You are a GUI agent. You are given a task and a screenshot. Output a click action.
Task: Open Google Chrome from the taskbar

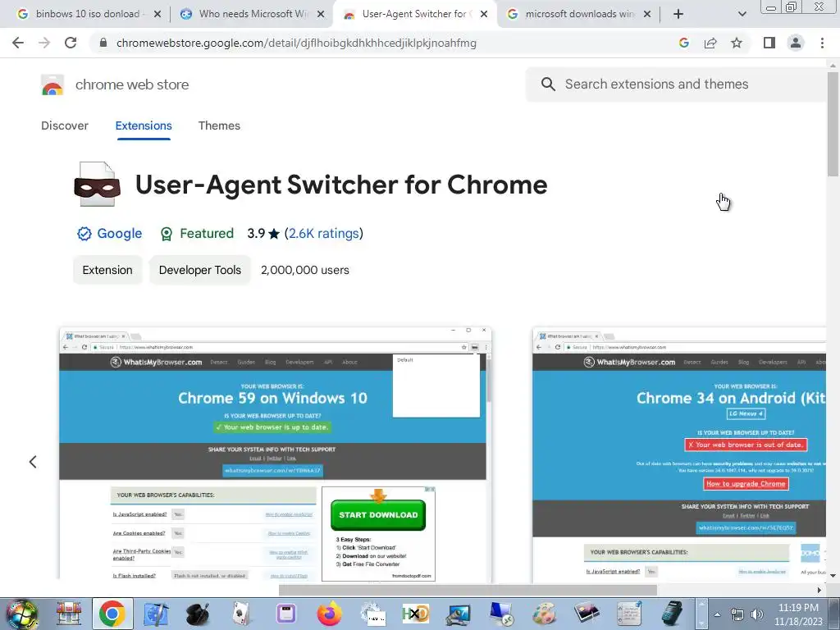tap(112, 614)
